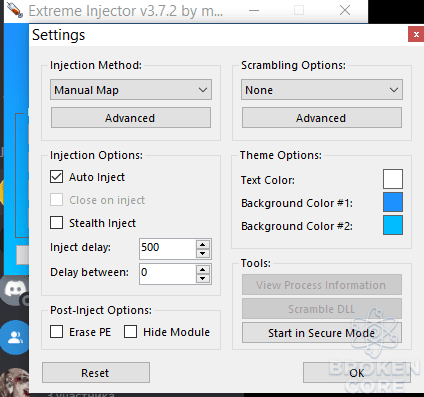Change the Background Color #1 swatch
The image size is (424, 397).
(393, 202)
